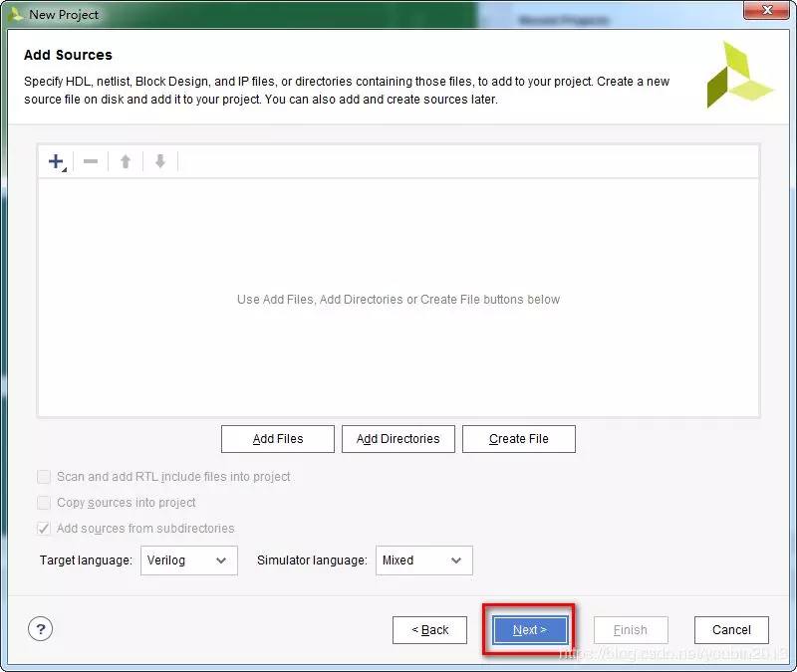The width and height of the screenshot is (797, 672).
Task: Click the Target language label
Action: coord(86,560)
